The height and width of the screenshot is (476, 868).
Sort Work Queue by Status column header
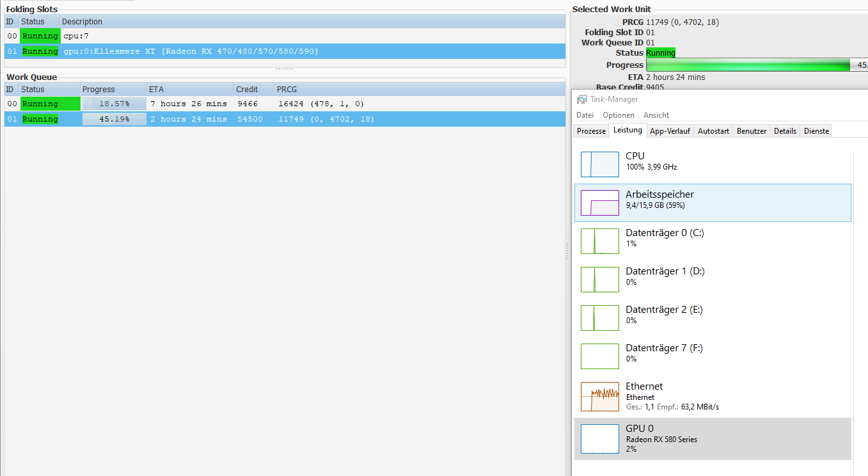(x=49, y=90)
